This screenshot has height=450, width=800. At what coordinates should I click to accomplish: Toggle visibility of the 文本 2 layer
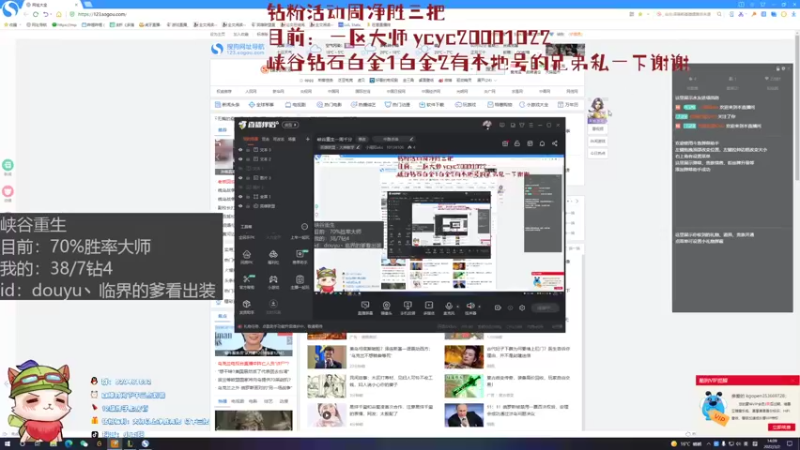click(x=240, y=159)
